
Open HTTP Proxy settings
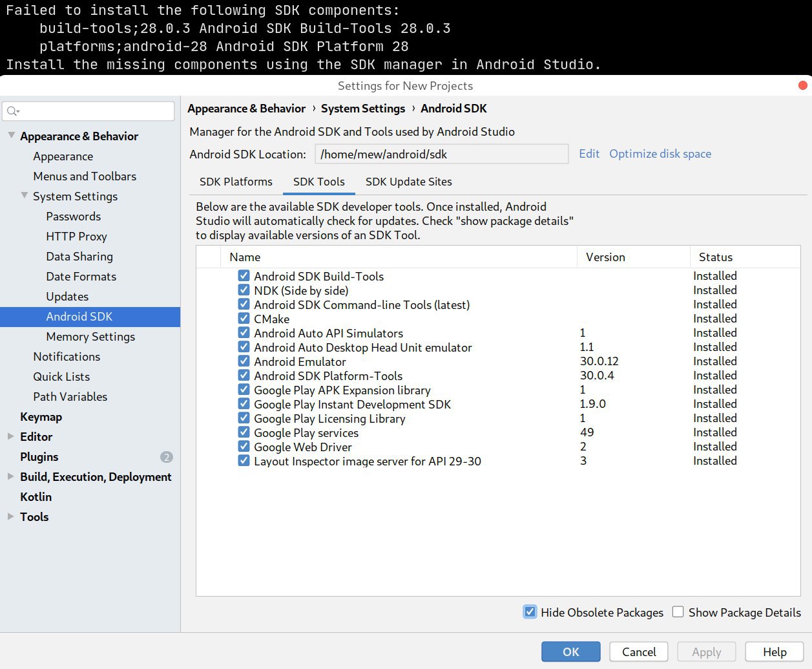76,236
